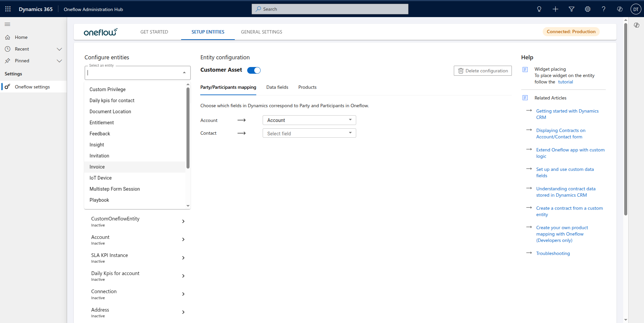
Task: Choose Daily kpis for contact entity
Action: click(135, 101)
